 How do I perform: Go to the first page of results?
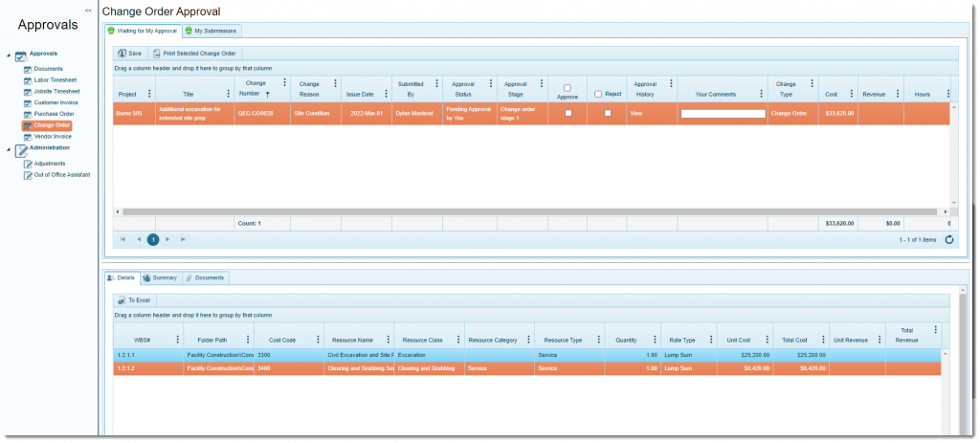pos(122,239)
